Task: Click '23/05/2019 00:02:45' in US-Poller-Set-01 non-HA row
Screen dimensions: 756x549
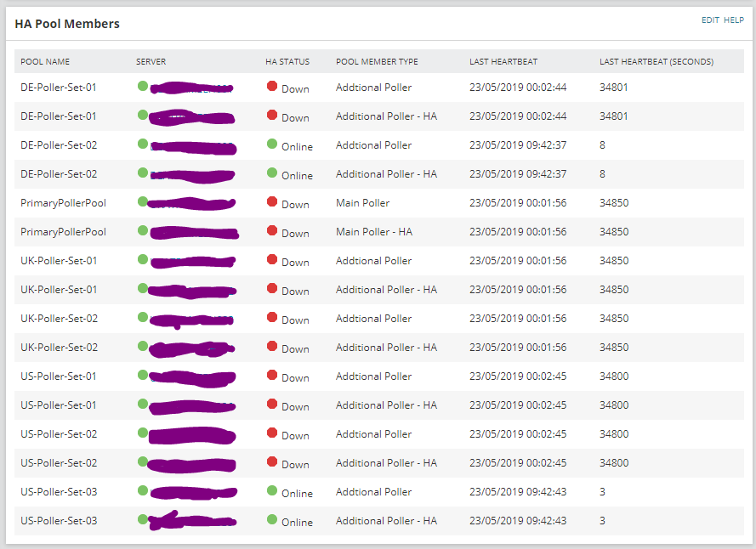Action: click(518, 376)
